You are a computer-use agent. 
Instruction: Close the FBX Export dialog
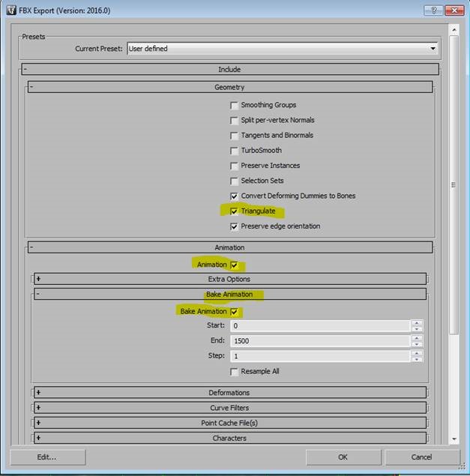click(454, 10)
